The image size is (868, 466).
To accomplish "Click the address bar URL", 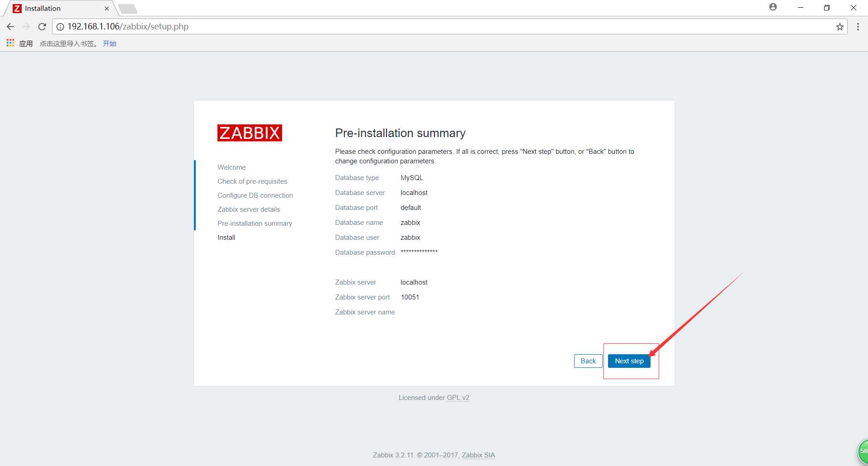I will tap(128, 27).
